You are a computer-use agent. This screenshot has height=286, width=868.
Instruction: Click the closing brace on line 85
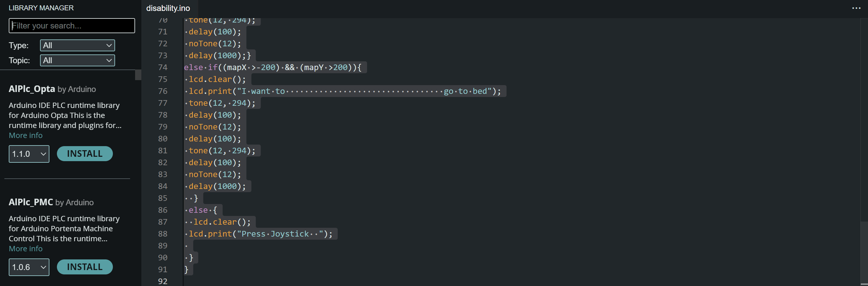[196, 198]
